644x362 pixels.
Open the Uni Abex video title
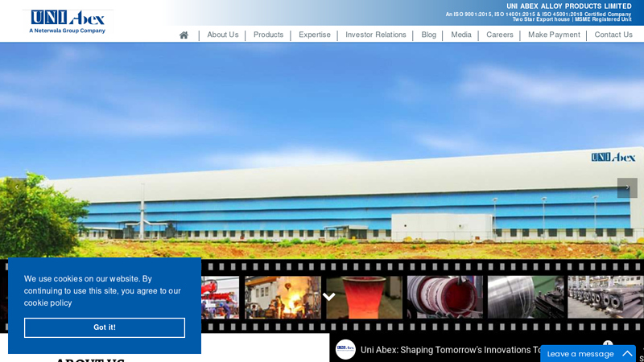[451, 350]
